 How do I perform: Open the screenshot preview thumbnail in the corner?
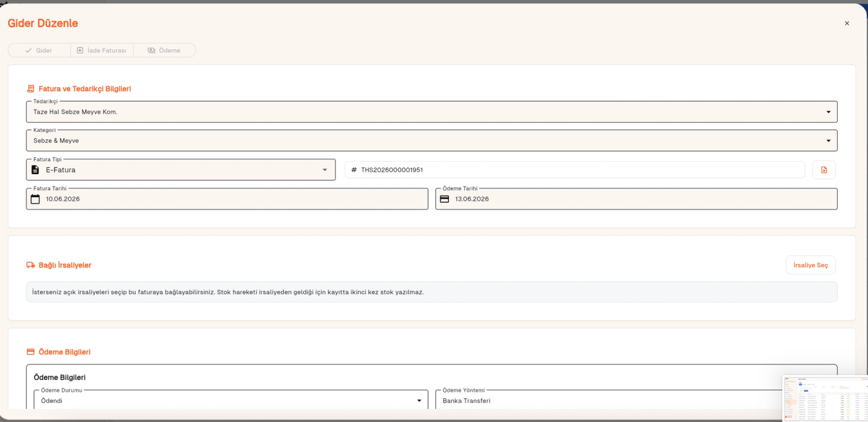[825, 398]
